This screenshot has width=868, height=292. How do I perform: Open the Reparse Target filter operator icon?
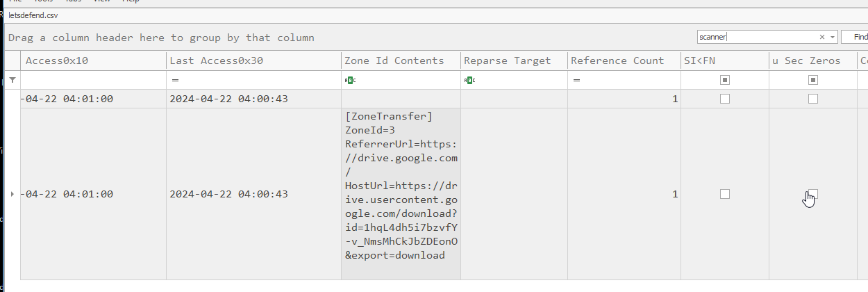(x=469, y=81)
